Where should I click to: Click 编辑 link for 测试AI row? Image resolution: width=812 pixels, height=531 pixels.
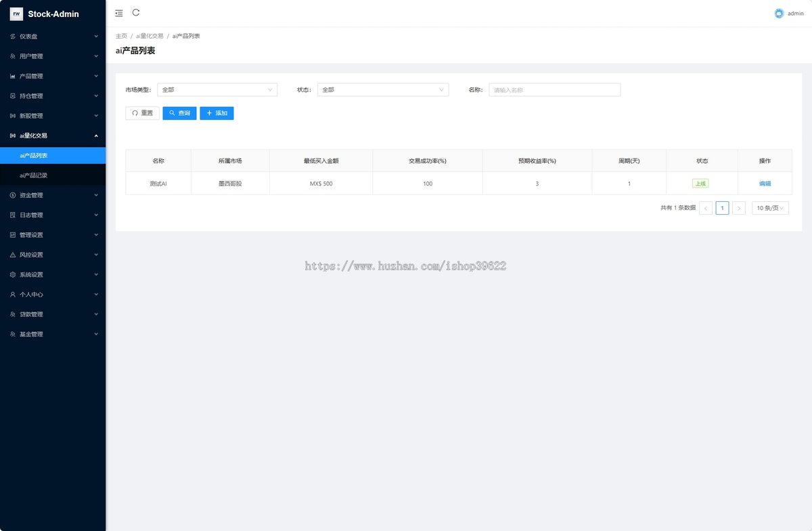(765, 184)
